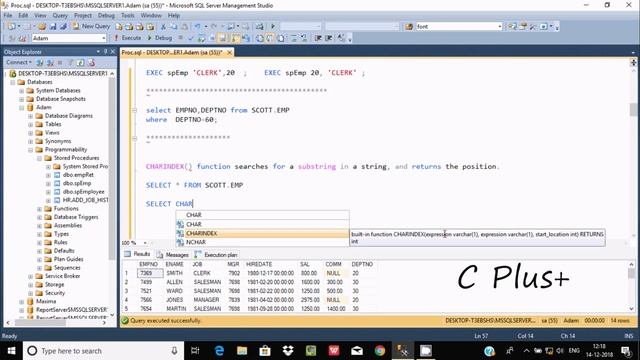Select the Results tab
This screenshot has width=640, height=360.
coord(138,254)
